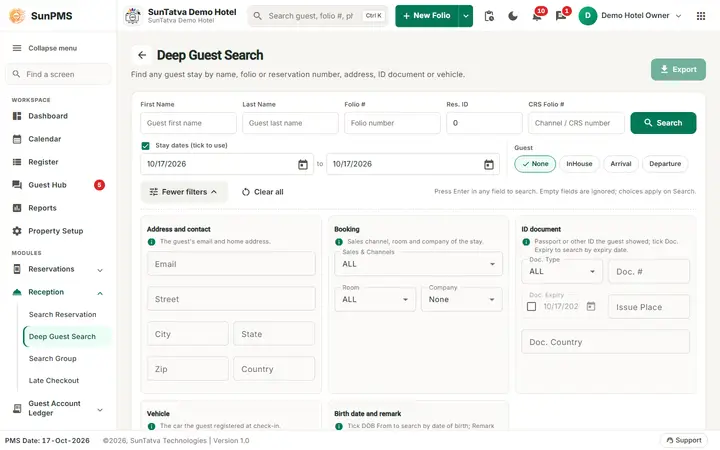
Task: Click the Guest Hub chat icon
Action: [17, 185]
